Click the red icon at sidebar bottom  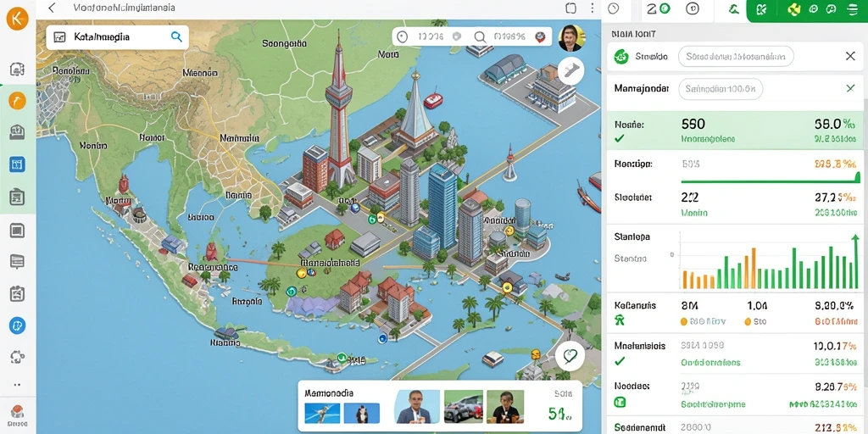[17, 411]
